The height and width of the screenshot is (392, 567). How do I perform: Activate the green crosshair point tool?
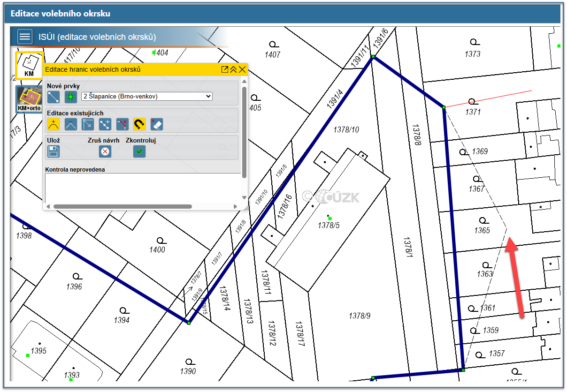click(70, 97)
